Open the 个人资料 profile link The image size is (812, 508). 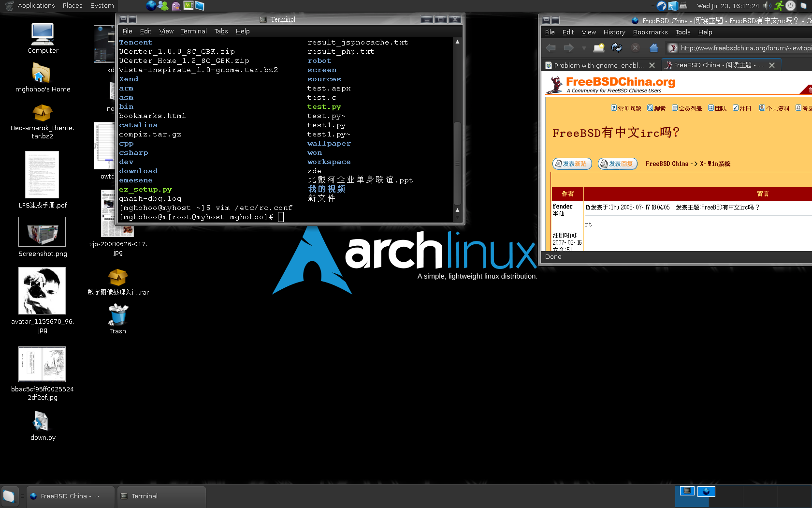tap(774, 108)
